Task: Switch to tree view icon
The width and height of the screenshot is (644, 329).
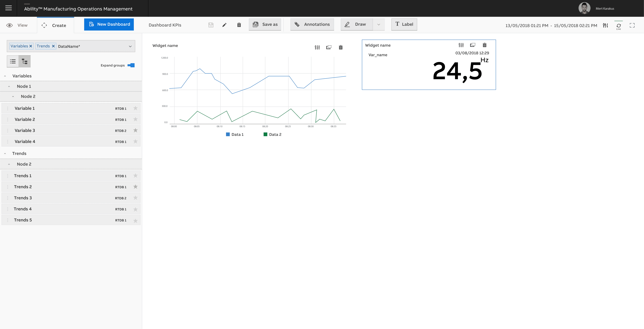Action: point(25,61)
